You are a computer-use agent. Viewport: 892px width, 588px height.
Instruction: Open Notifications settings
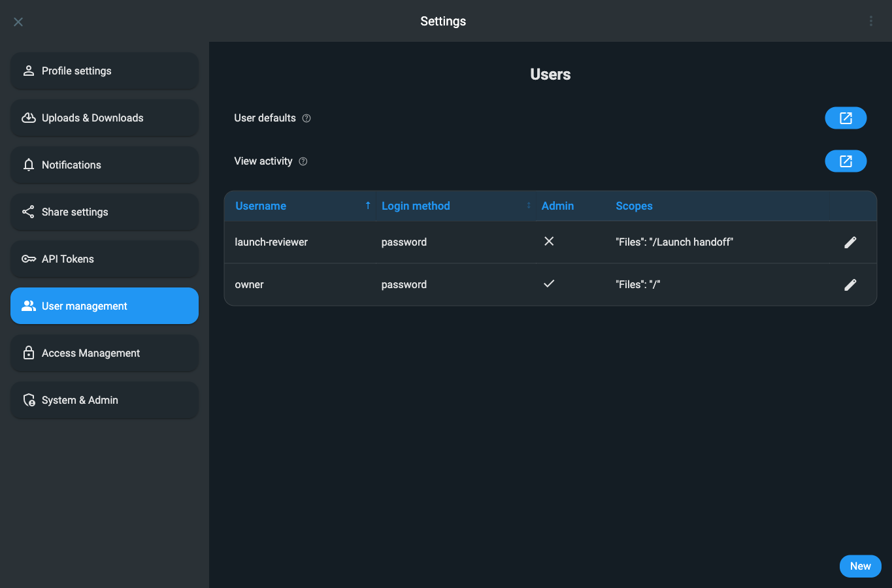pyautogui.click(x=105, y=165)
